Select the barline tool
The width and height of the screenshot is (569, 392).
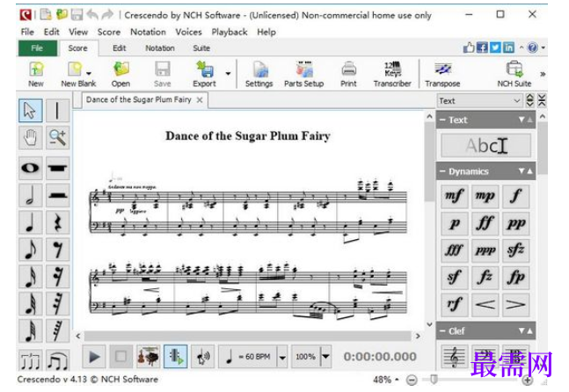(x=57, y=110)
